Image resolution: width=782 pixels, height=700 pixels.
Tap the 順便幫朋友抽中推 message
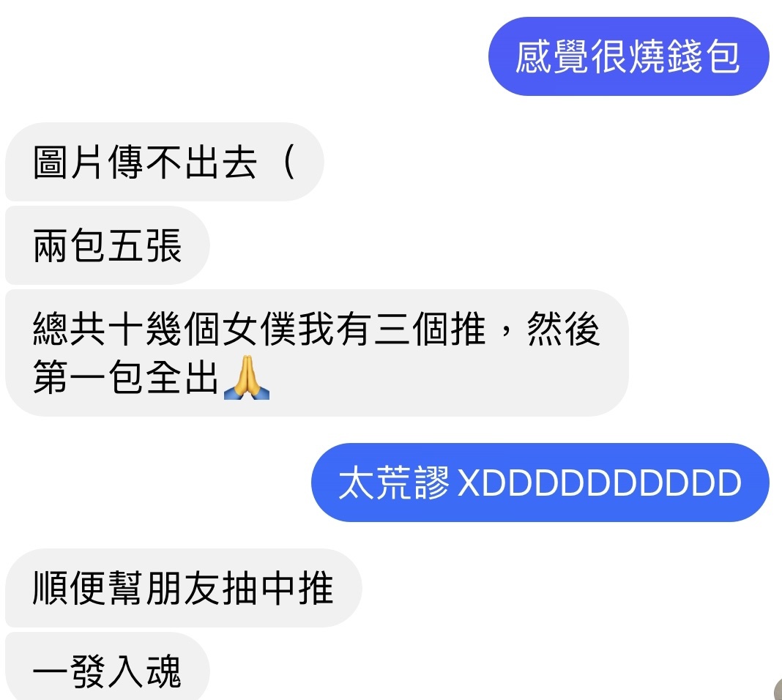pos(184,588)
